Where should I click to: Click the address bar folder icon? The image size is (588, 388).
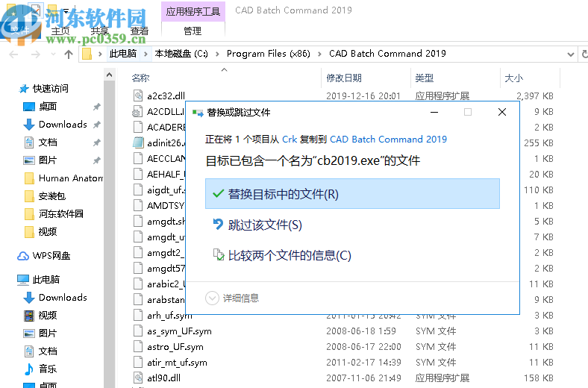point(87,54)
